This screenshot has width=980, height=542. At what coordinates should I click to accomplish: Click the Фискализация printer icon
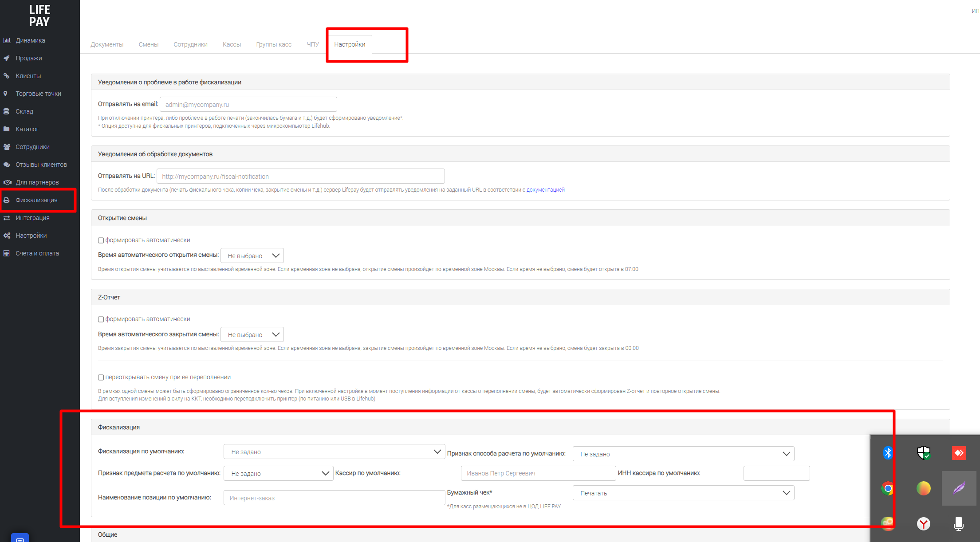click(7, 200)
